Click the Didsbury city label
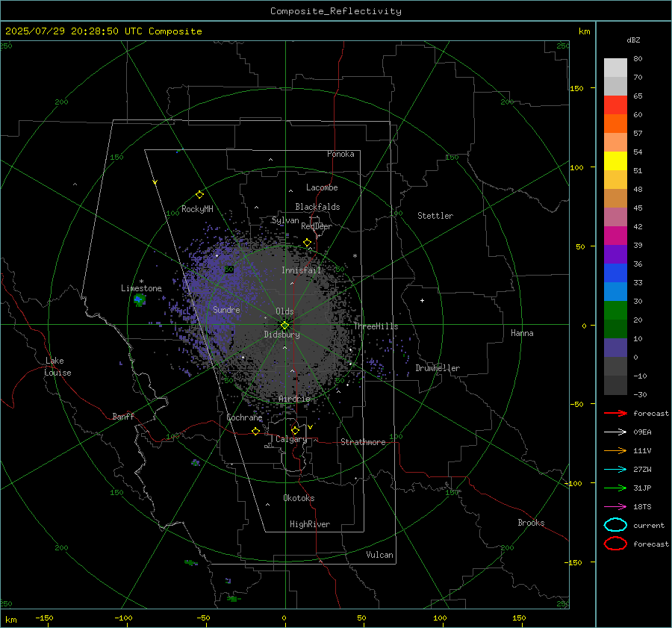672x628 pixels. tap(281, 335)
